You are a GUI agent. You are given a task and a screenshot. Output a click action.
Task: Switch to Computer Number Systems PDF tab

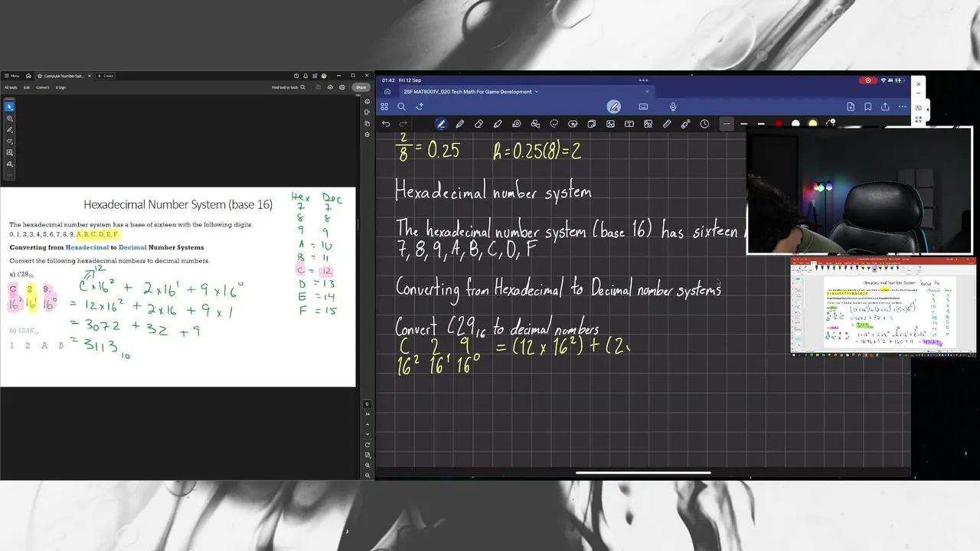point(64,76)
